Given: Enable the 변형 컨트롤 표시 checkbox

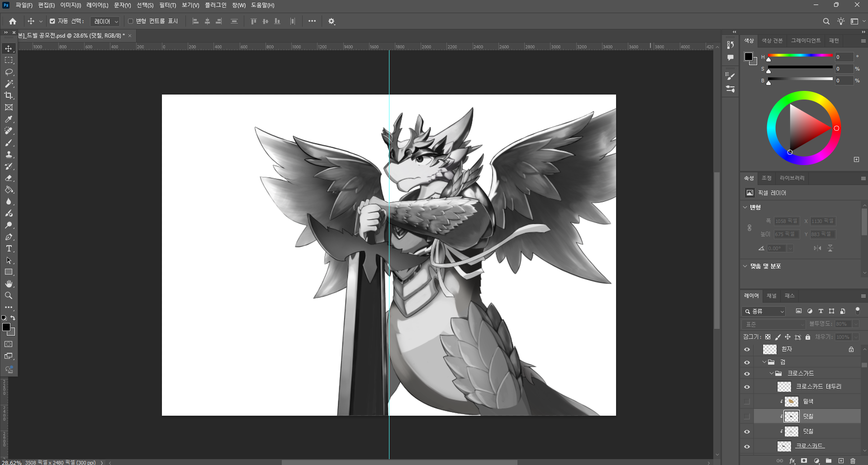Looking at the screenshot, I should pyautogui.click(x=131, y=21).
